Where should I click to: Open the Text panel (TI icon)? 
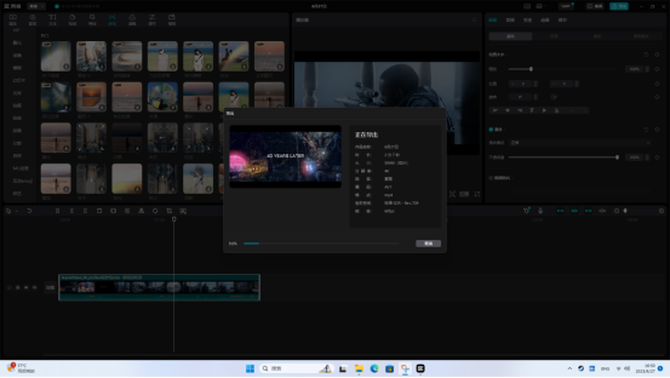click(x=53, y=19)
